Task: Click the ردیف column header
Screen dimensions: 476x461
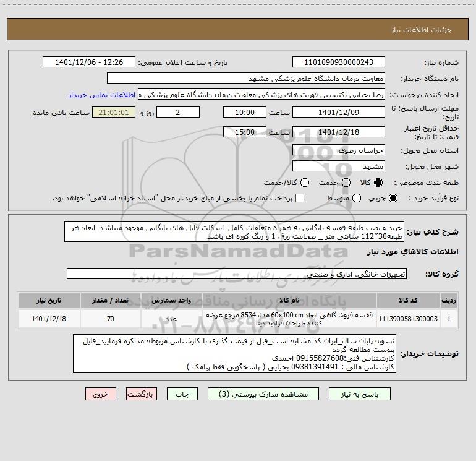Action: pyautogui.click(x=449, y=300)
